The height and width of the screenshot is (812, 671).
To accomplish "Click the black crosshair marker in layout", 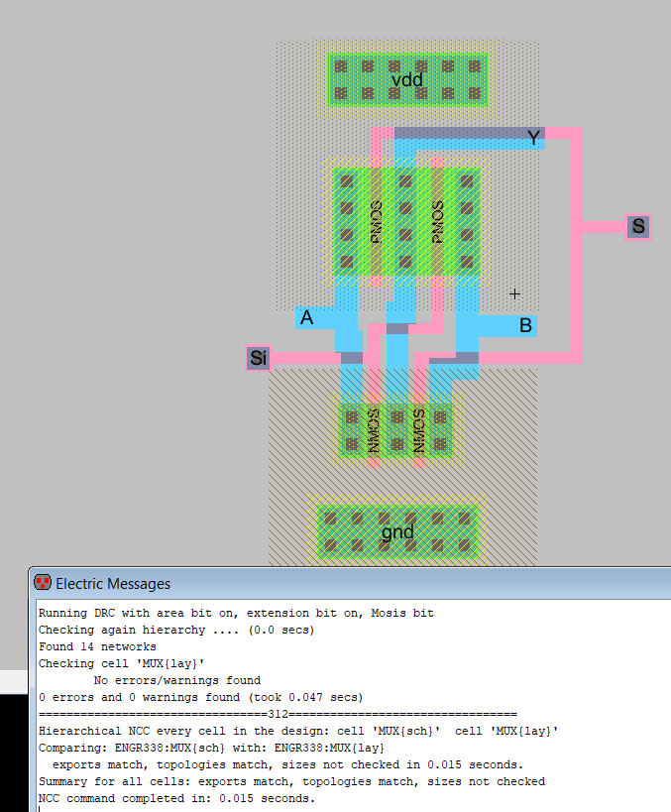I will pyautogui.click(x=514, y=293).
